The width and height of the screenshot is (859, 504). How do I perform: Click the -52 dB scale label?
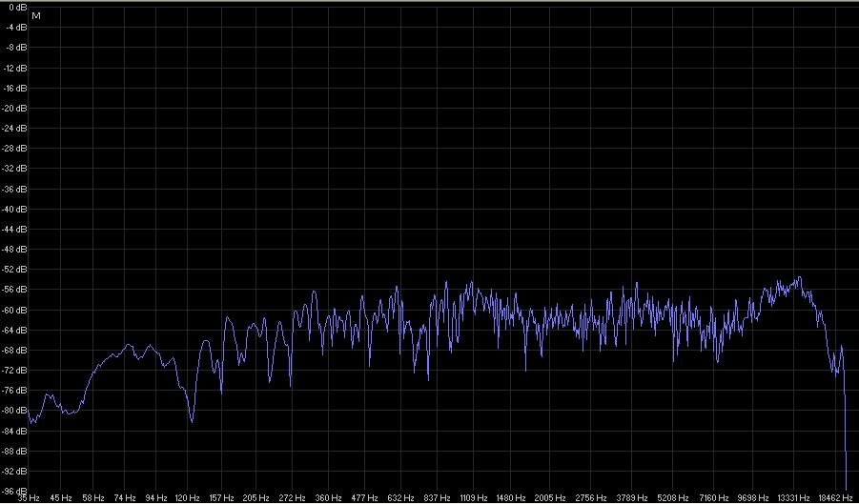pyautogui.click(x=15, y=270)
